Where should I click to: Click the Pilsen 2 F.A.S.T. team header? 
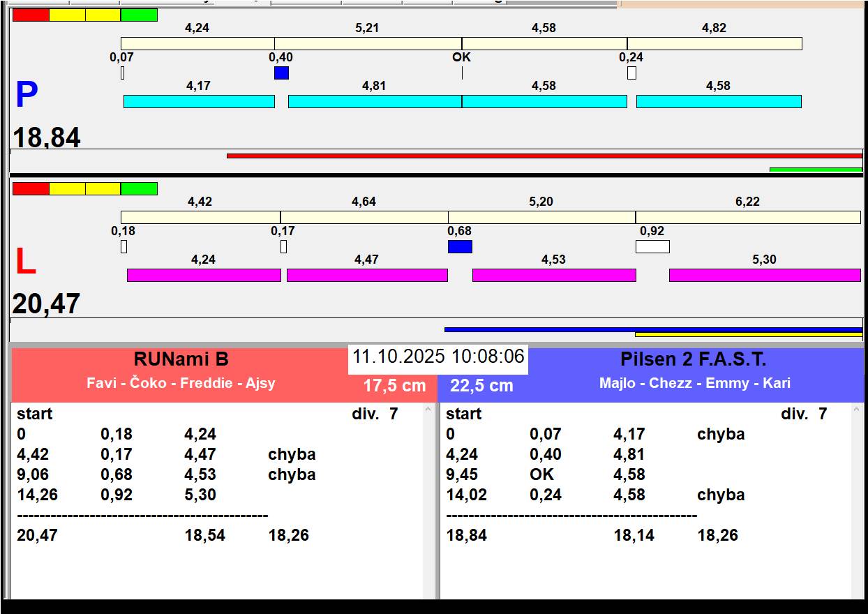[693, 360]
